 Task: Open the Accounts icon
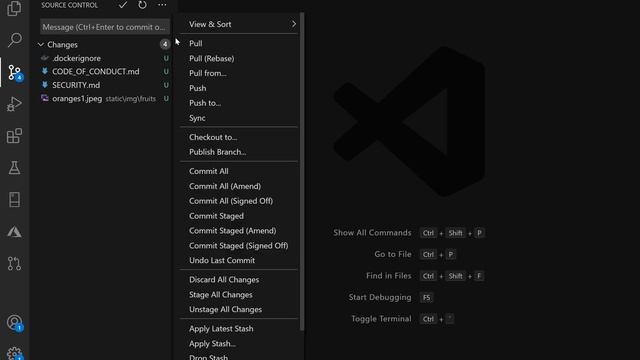(x=15, y=322)
